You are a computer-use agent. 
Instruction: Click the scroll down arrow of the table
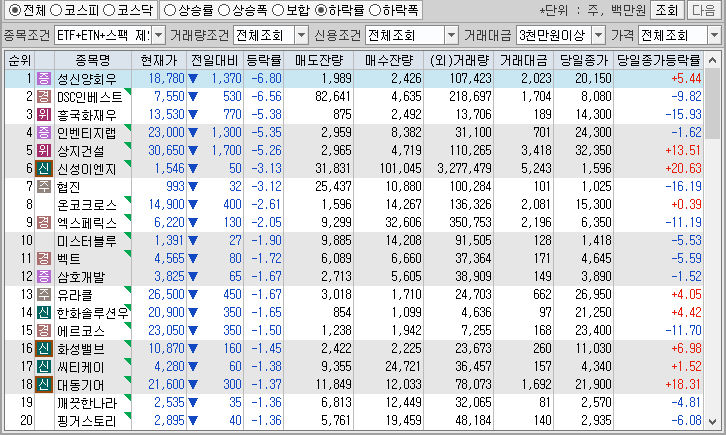pos(713,422)
